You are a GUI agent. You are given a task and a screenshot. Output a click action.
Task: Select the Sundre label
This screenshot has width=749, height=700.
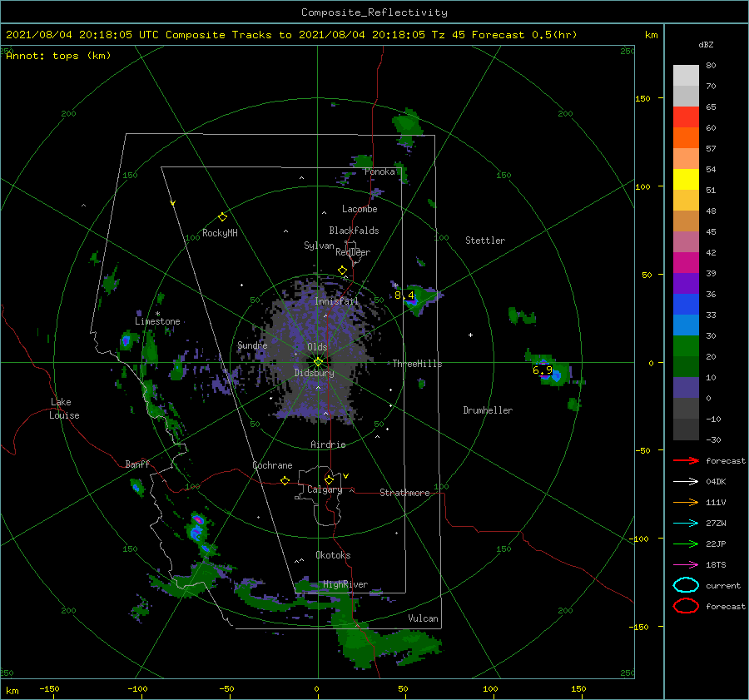tap(252, 345)
